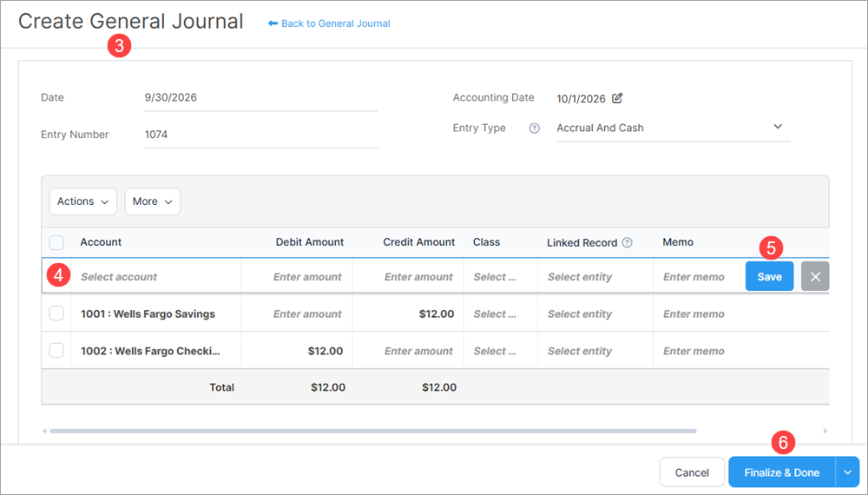Screen dimensions: 868x495
Task: Click the horizontal scrollbar thumb
Action: [373, 431]
